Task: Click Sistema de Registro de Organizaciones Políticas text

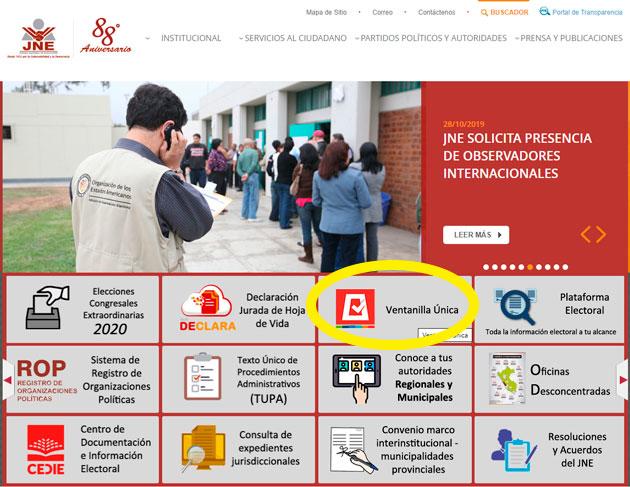Action: pos(117,379)
